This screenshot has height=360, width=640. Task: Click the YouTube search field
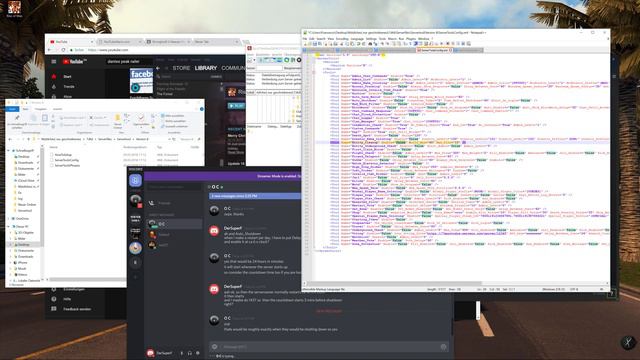(129, 61)
